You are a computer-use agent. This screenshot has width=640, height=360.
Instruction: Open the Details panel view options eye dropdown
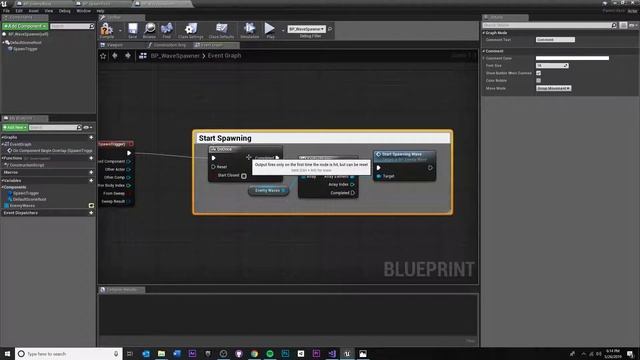[633, 25]
